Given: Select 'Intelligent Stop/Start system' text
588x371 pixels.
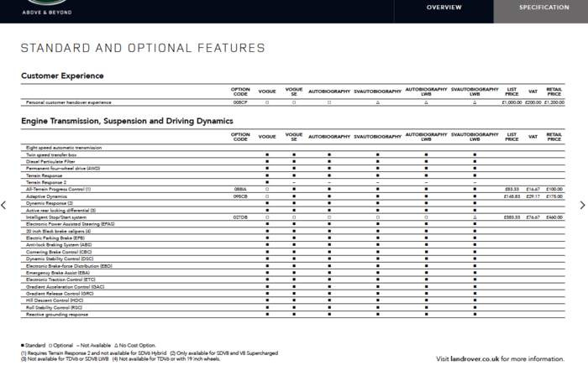Looking at the screenshot, I should (56, 217).
